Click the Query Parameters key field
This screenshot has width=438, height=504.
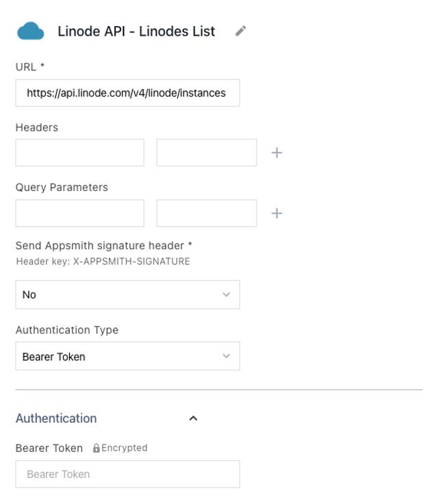[x=79, y=213]
